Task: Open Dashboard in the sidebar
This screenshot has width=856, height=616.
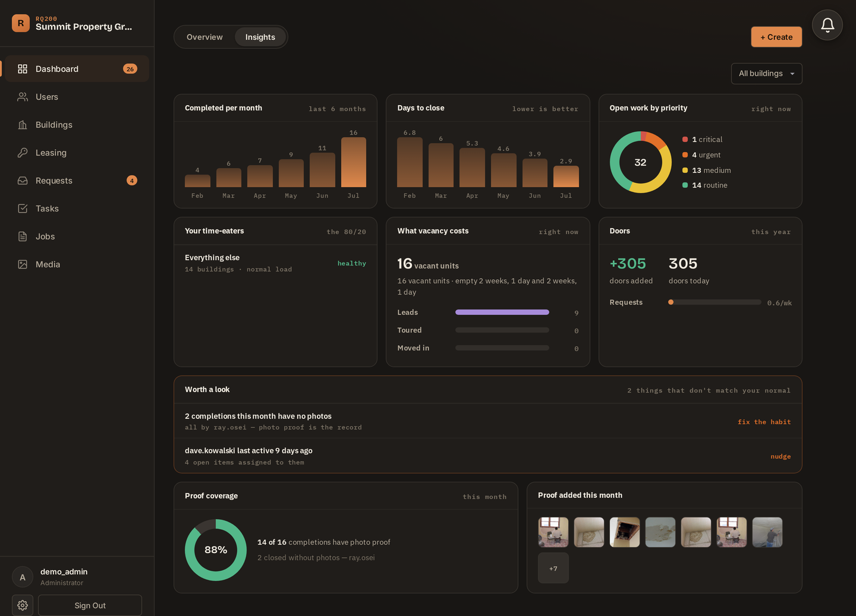Action: click(x=77, y=69)
